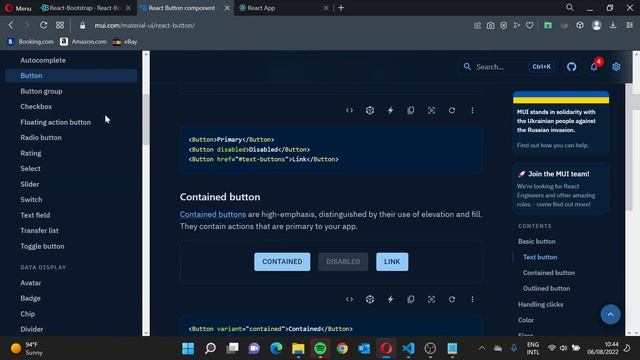Show source code icon above Primary snippet
The image size is (640, 360).
(x=349, y=110)
